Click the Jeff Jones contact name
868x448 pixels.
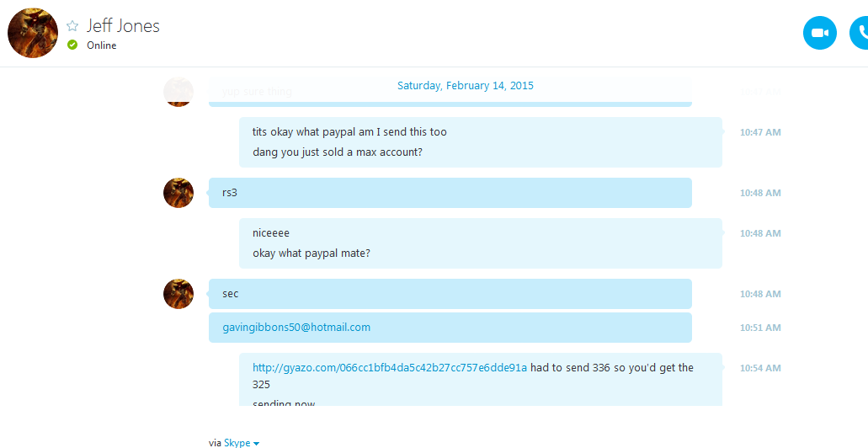tap(123, 26)
